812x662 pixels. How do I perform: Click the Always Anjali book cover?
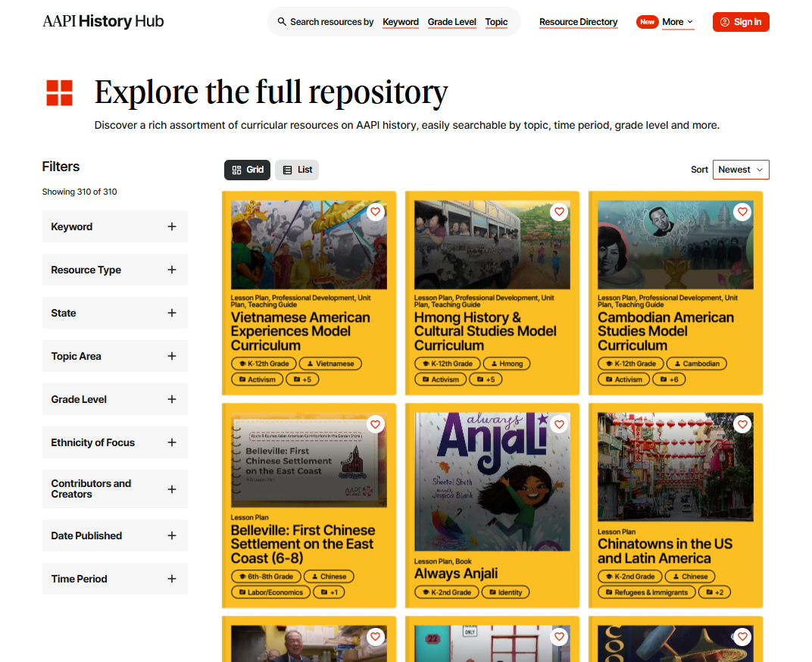coord(492,482)
